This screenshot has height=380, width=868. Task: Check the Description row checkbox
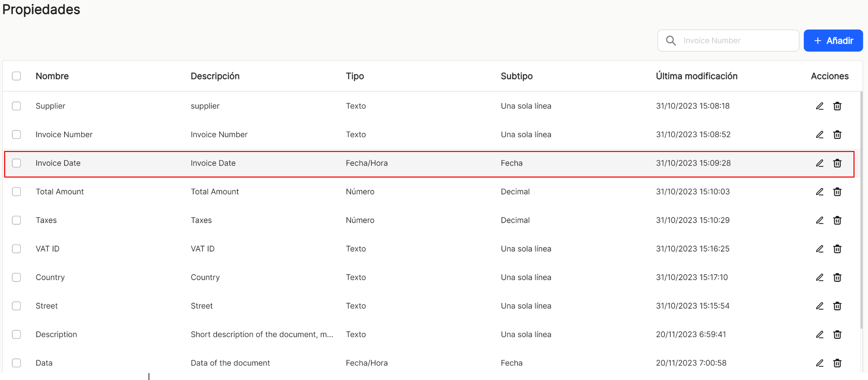pos(16,334)
